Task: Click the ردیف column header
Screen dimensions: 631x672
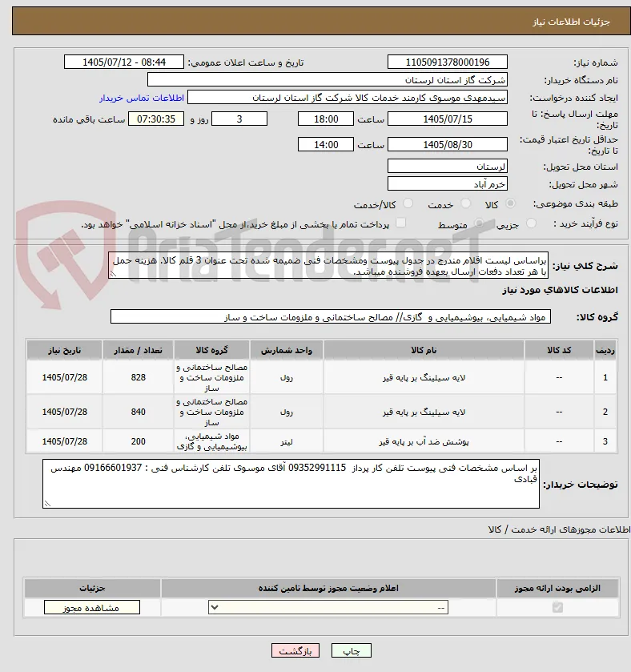Action: coord(605,350)
